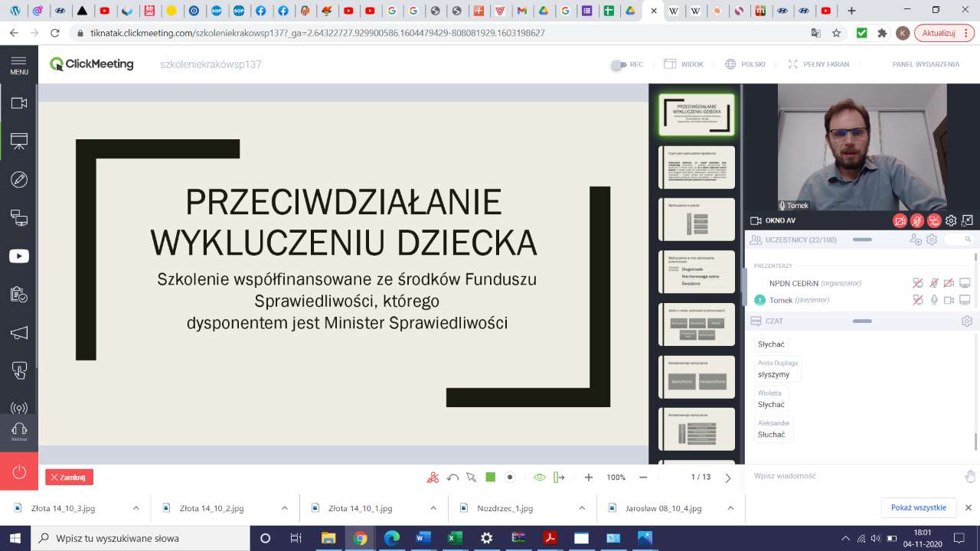Open PANEL WYDARZENIA in top bar
The image size is (980, 551).
click(926, 64)
